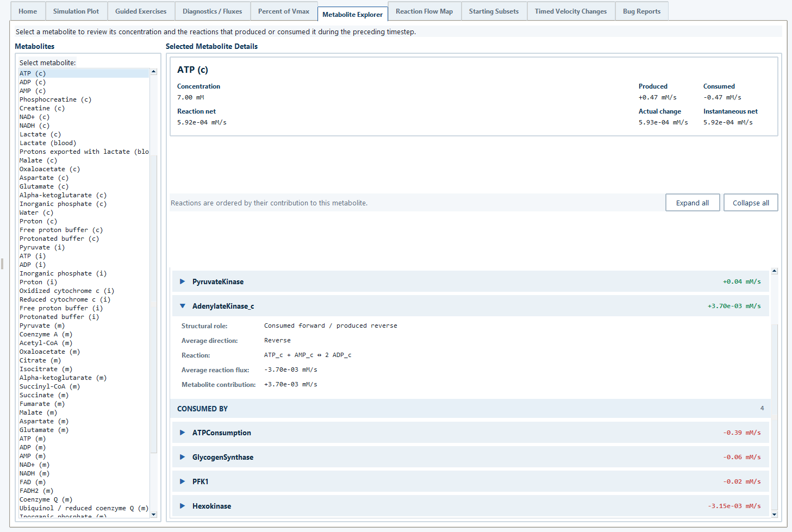Screen dimensions: 792x532
Task: Pick Alpha-ketoglutarate (c) metabolite
Action: coord(84,195)
